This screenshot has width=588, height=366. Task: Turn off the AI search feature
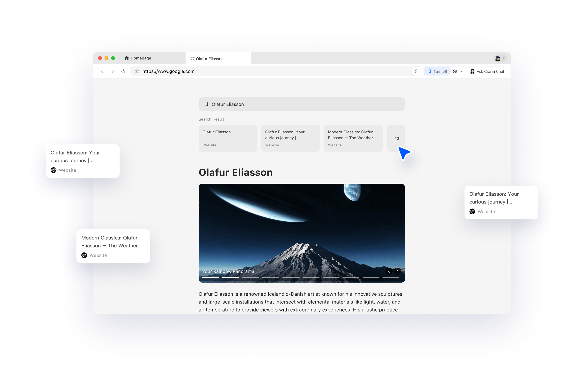tap(437, 71)
